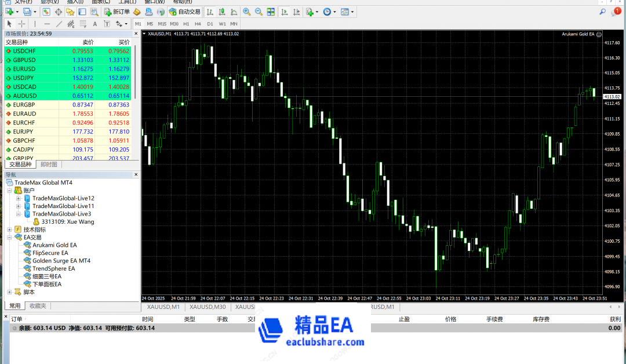Screen dimensions: 626x364
Task: Switch to the 常用 common tab
Action: pos(14,306)
